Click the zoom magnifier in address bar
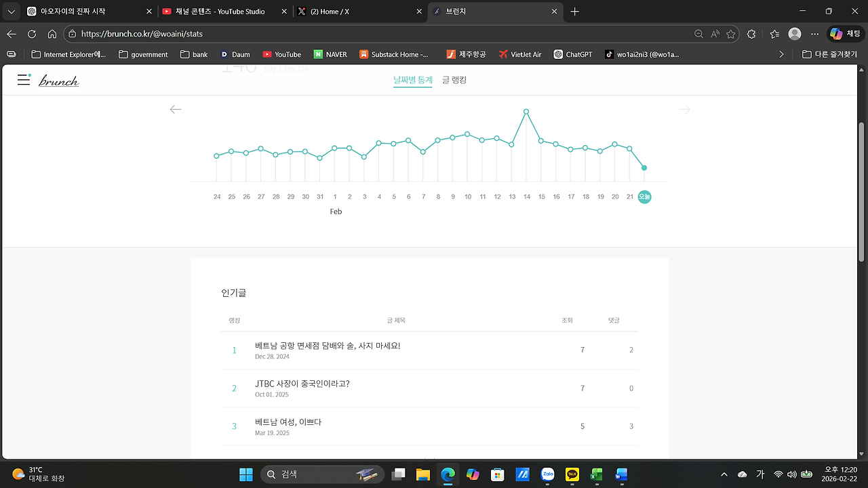The height and width of the screenshot is (488, 868). [x=698, y=34]
